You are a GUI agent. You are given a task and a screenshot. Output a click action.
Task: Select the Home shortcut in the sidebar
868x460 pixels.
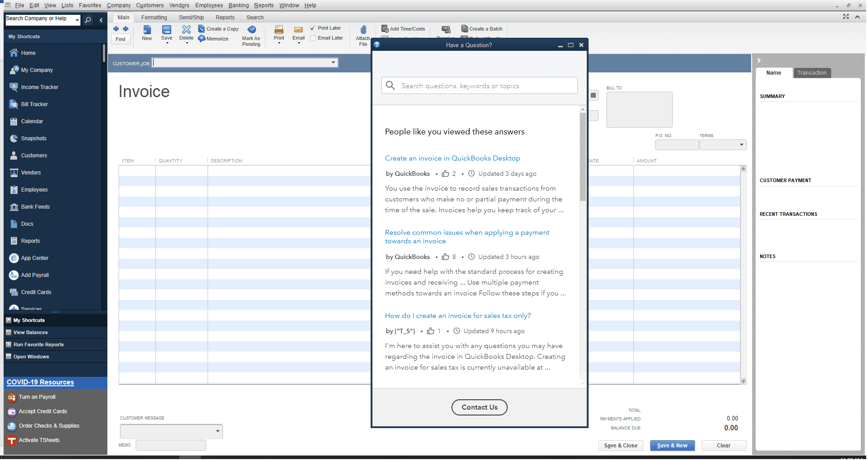pyautogui.click(x=28, y=53)
